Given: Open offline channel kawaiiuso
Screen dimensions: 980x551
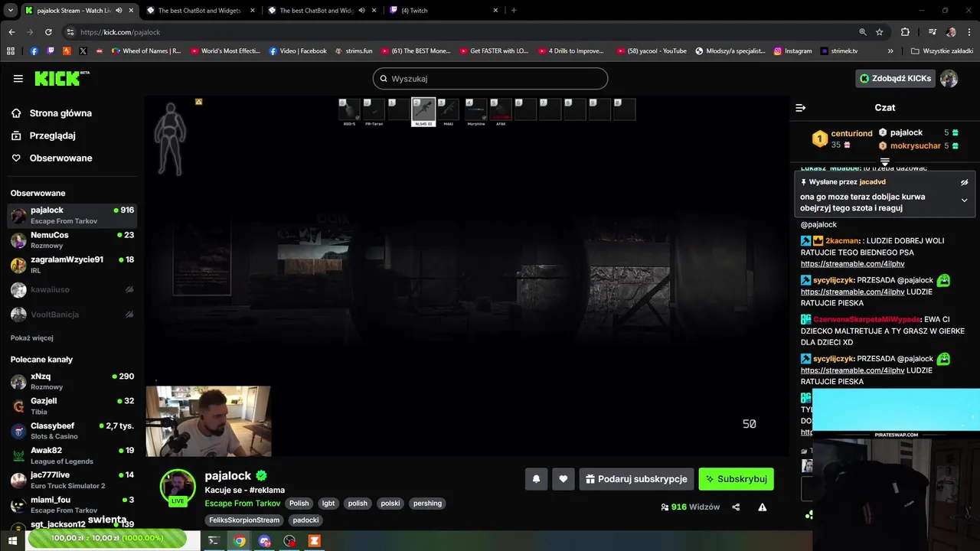Looking at the screenshot, I should [x=72, y=290].
